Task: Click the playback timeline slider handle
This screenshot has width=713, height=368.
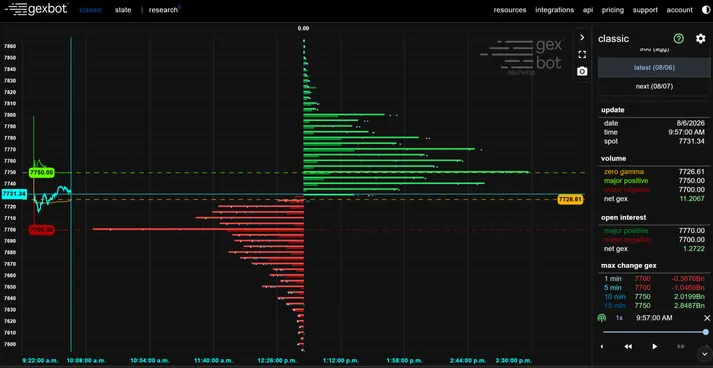Action: (705, 332)
